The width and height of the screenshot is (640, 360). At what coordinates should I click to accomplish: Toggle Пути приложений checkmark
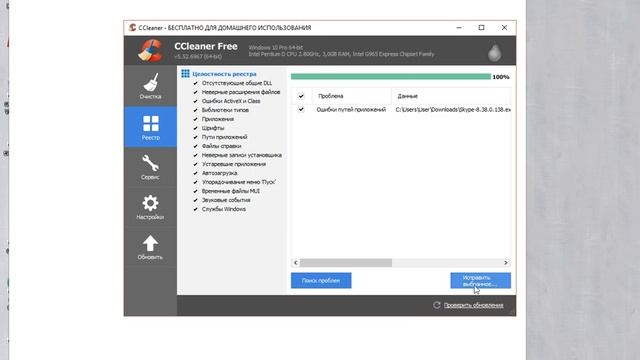point(196,137)
